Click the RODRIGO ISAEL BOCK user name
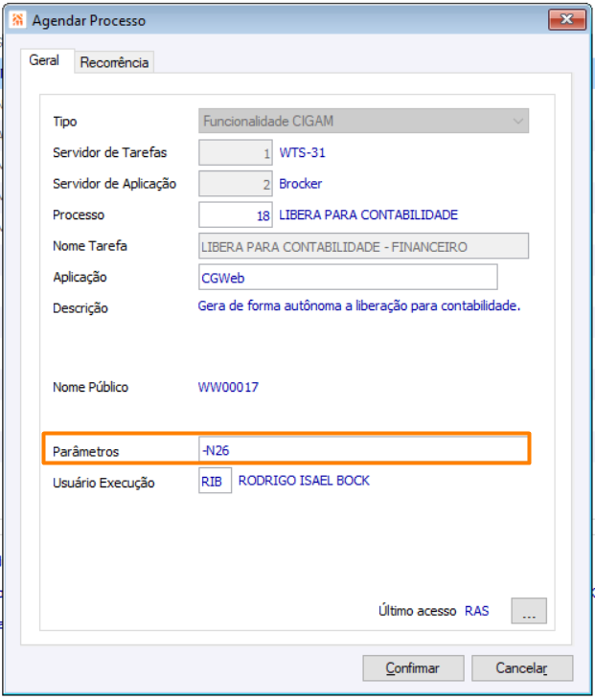 (304, 481)
